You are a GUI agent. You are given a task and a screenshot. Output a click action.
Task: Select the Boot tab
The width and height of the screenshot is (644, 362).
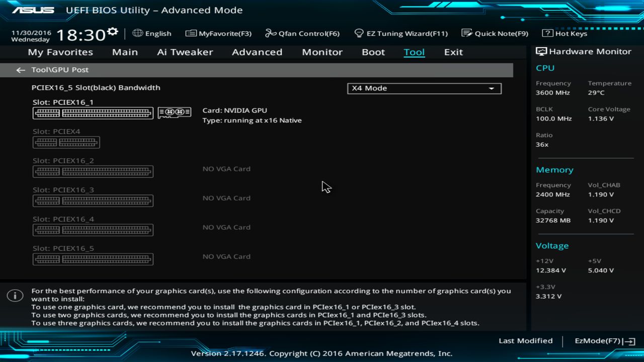click(373, 52)
